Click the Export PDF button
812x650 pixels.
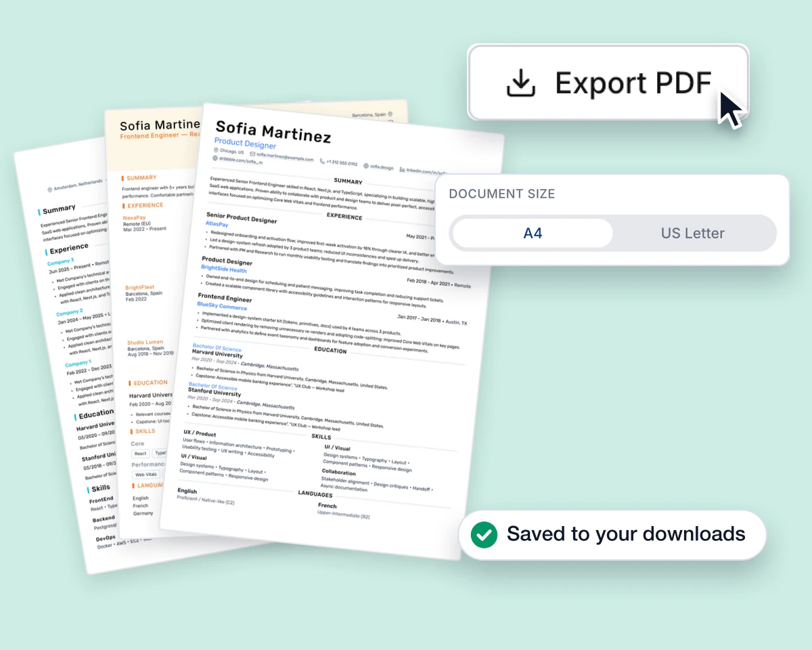click(608, 83)
